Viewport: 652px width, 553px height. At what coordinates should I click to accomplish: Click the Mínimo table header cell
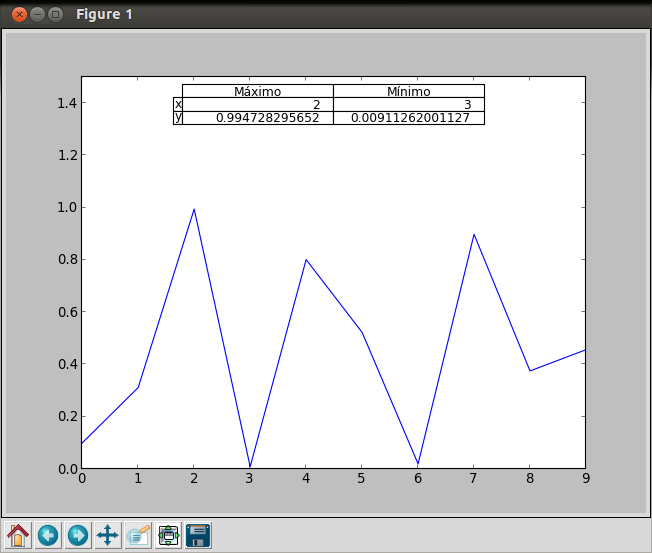point(409,91)
